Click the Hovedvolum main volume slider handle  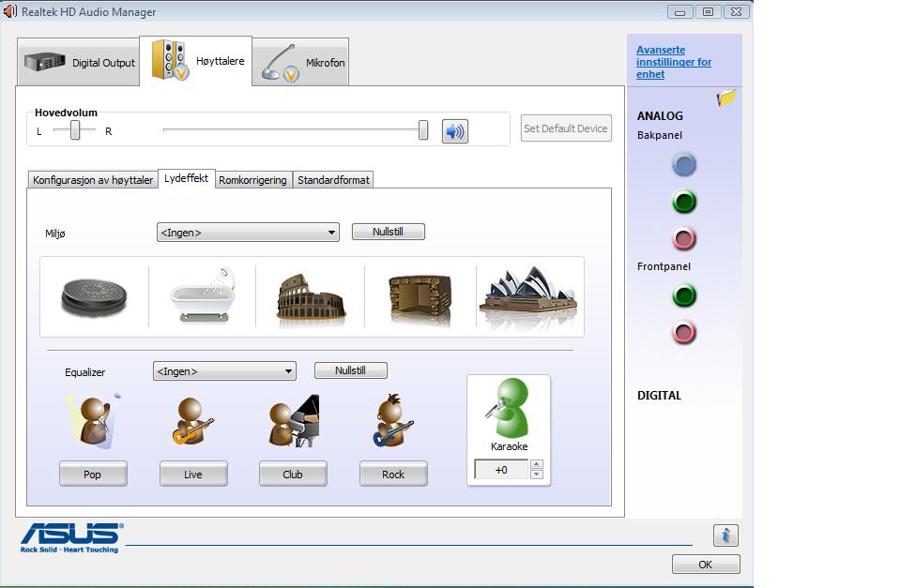[x=423, y=129]
